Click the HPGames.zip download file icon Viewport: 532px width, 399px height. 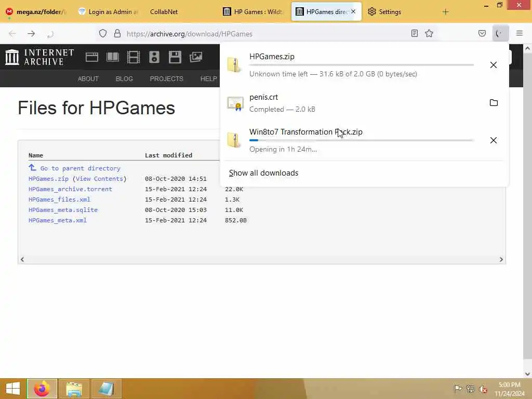coord(234,65)
